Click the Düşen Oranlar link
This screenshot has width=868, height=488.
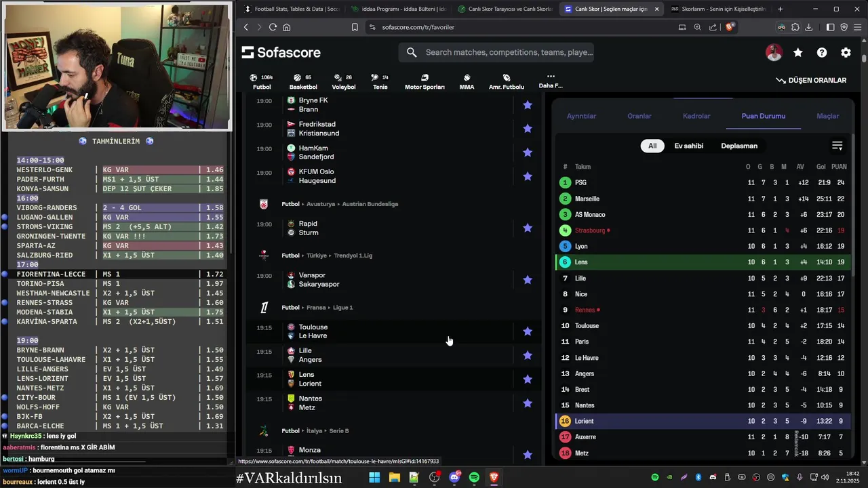(811, 80)
